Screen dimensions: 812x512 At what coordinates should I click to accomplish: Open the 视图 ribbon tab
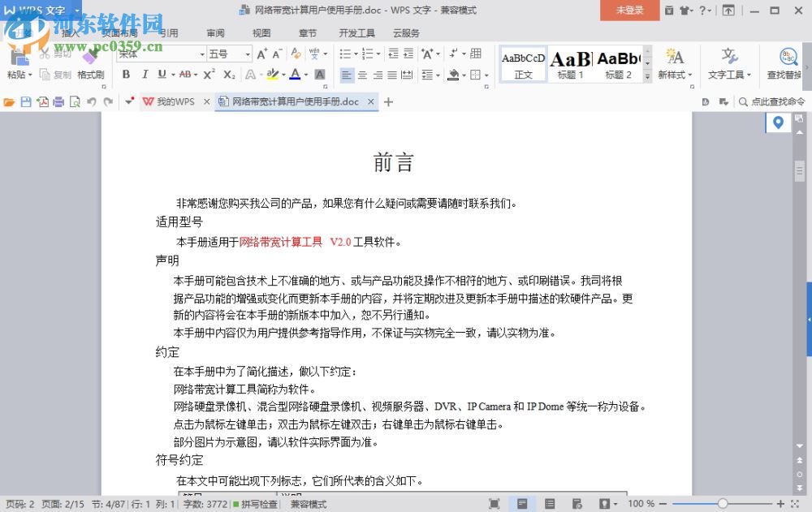[x=261, y=32]
